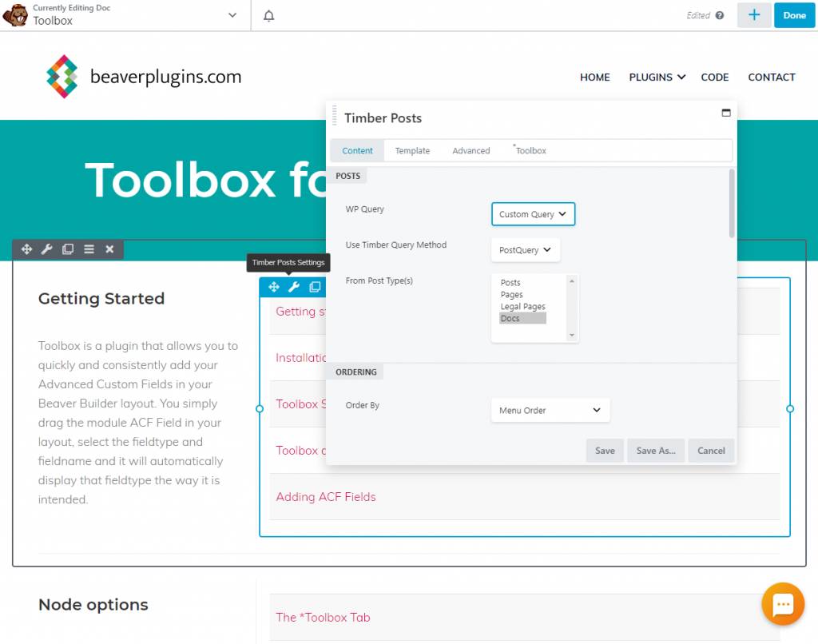
Task: Change Order By from Menu Order
Action: (550, 410)
